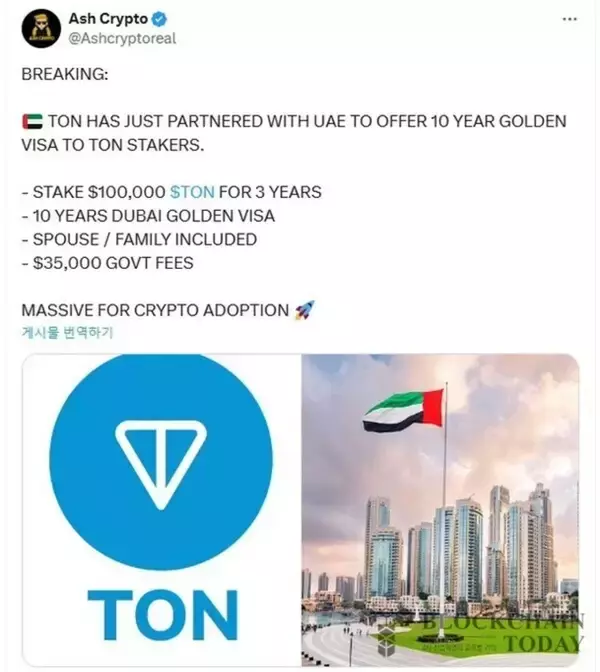The width and height of the screenshot is (600, 672).
Task: Click the rocket emoji after CRYPTO ADOPTION
Action: [306, 311]
